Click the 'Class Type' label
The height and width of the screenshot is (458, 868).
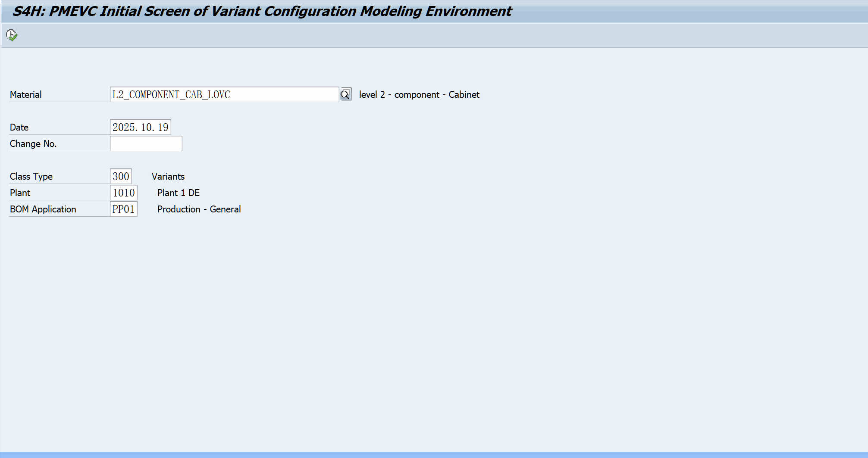click(x=31, y=176)
